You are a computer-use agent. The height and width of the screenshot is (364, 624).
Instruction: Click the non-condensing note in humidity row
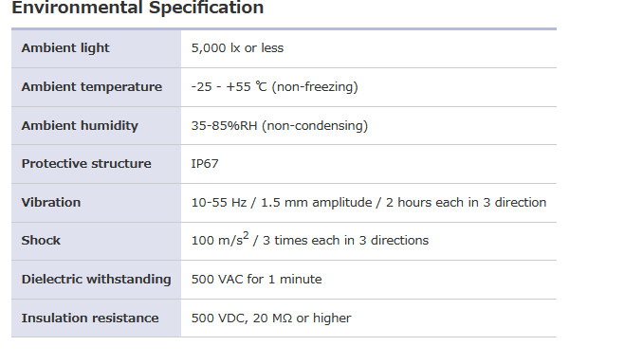[x=315, y=126]
